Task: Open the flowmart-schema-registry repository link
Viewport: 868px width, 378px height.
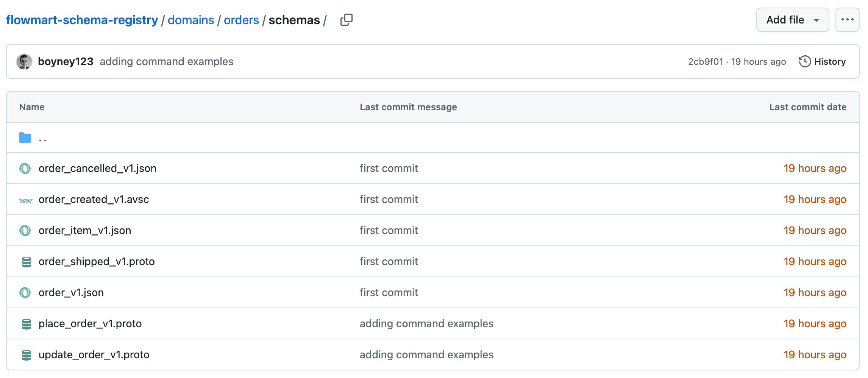Action: point(82,20)
